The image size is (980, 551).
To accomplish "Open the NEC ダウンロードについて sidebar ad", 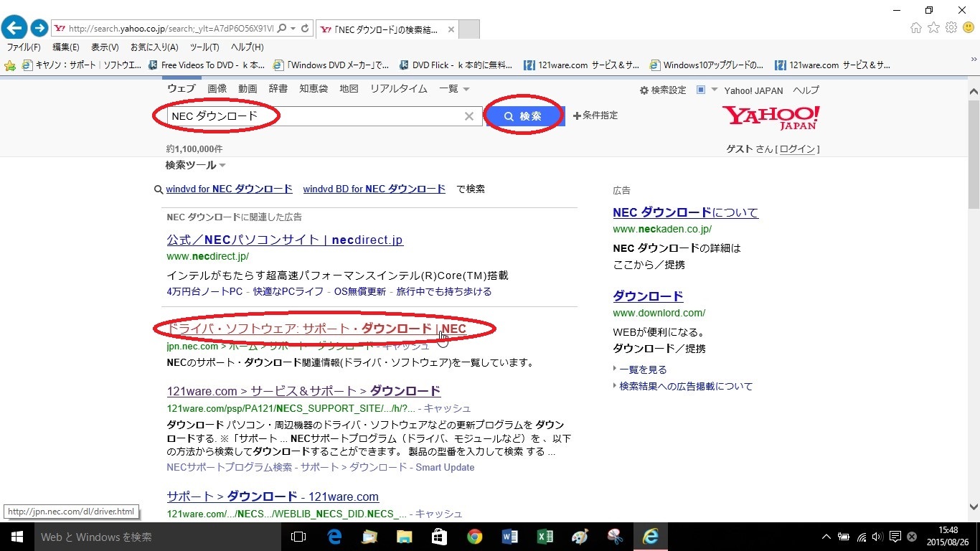I will 685,213.
